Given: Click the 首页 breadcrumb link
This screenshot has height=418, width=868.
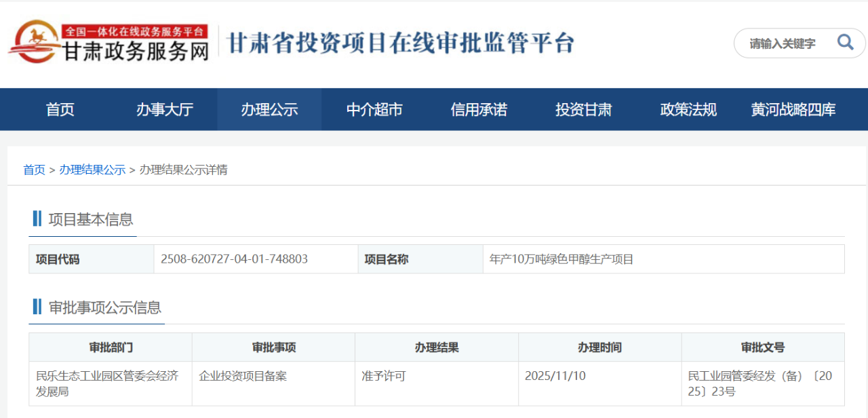Looking at the screenshot, I should (34, 170).
